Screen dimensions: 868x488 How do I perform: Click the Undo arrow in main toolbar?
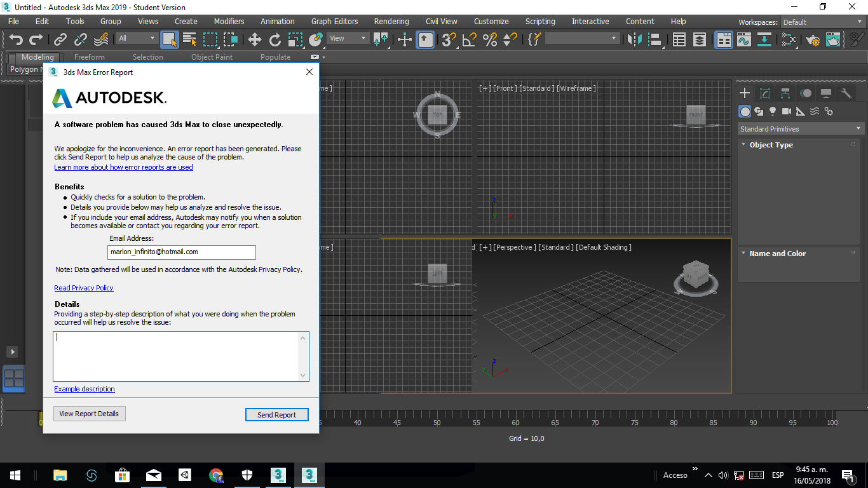click(x=16, y=40)
